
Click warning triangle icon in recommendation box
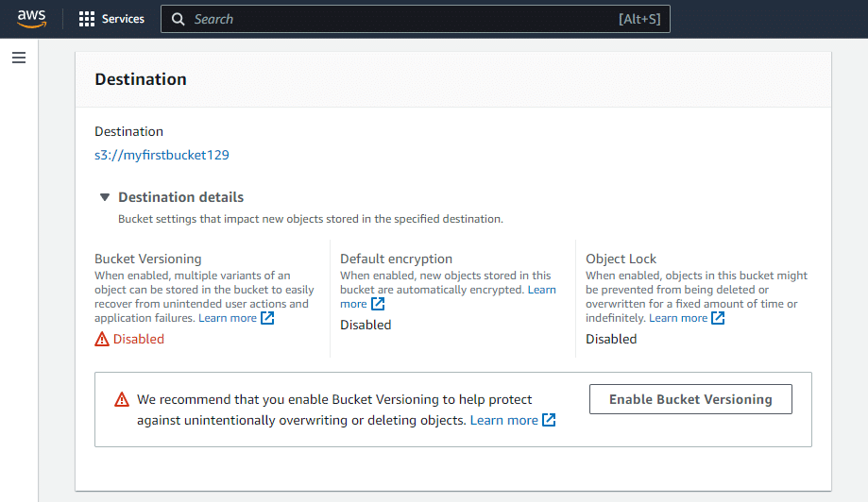121,400
